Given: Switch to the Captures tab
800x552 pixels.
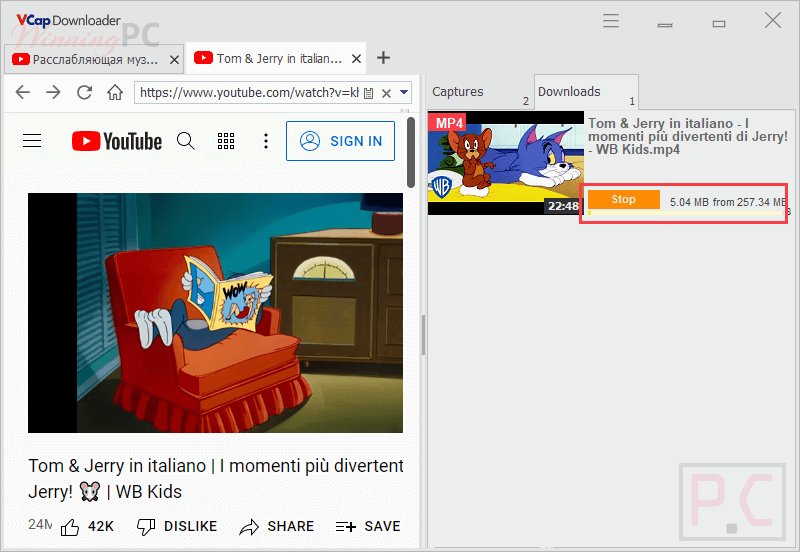Looking at the screenshot, I should tap(458, 92).
